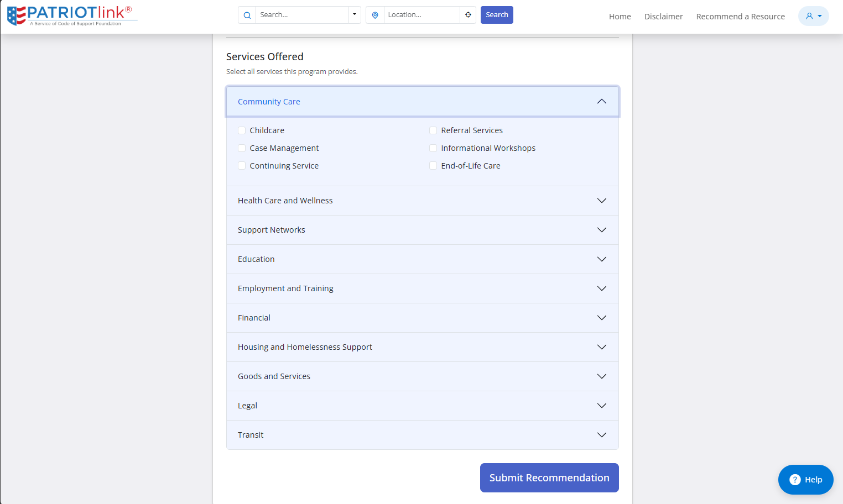This screenshot has height=504, width=843.
Task: Focus the Location input field
Action: coord(422,15)
